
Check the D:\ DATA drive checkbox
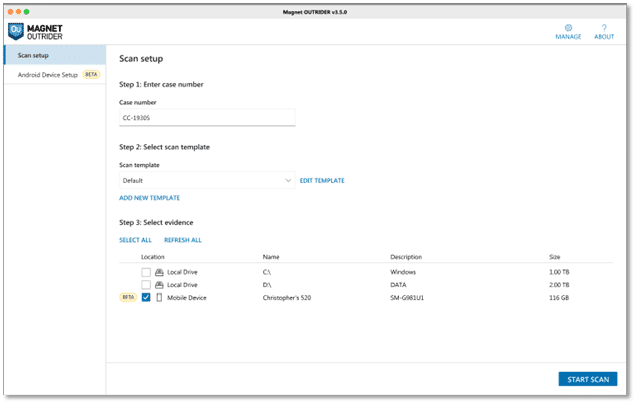click(146, 285)
